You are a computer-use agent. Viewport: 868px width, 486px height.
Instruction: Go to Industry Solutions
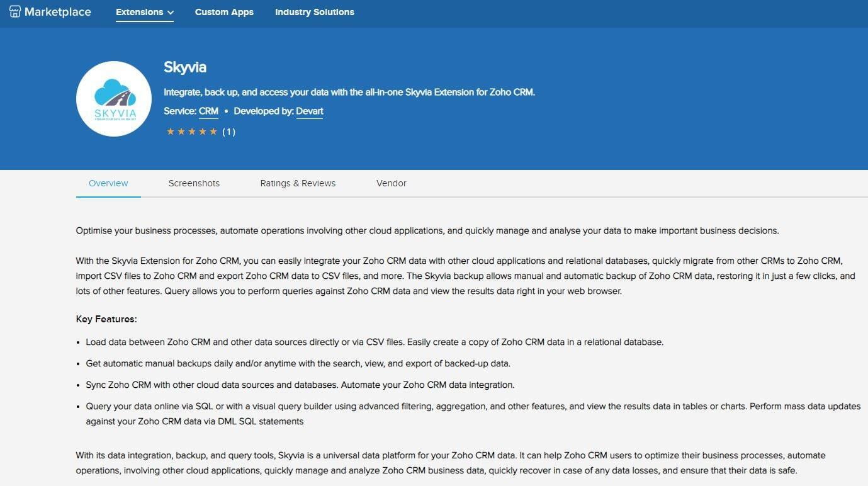(x=315, y=12)
